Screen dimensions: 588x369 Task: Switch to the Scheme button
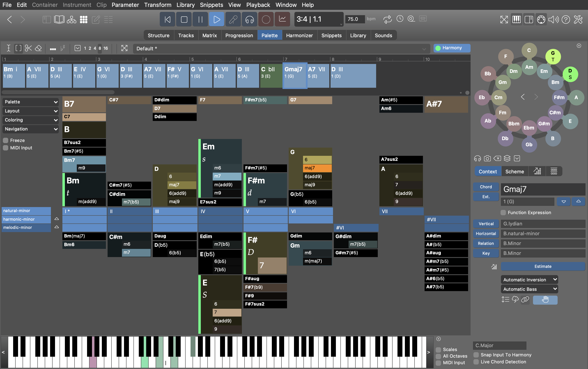pos(514,171)
